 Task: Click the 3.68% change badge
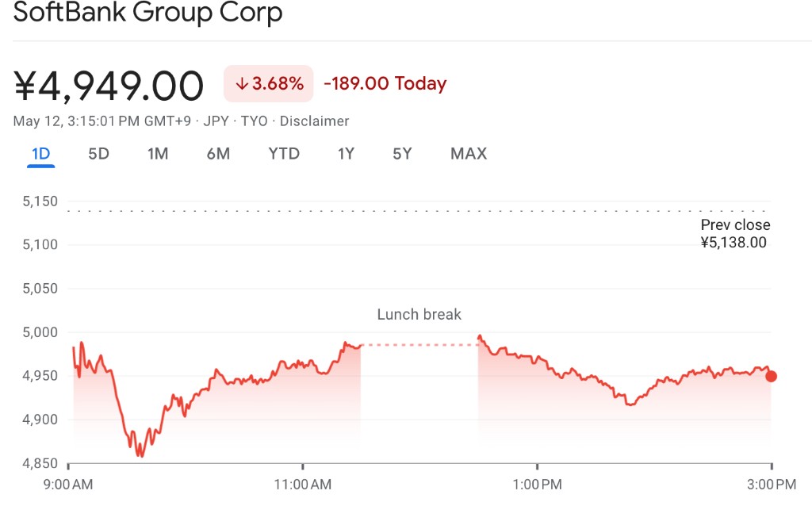click(x=269, y=84)
